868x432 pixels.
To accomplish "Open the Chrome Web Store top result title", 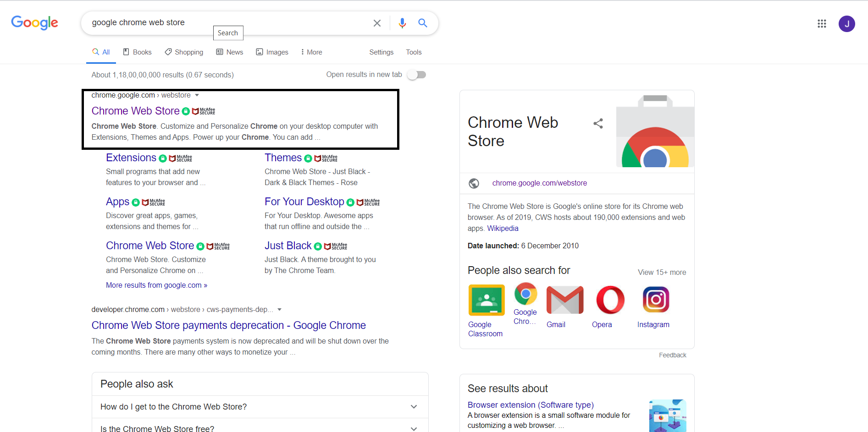I will [x=135, y=111].
